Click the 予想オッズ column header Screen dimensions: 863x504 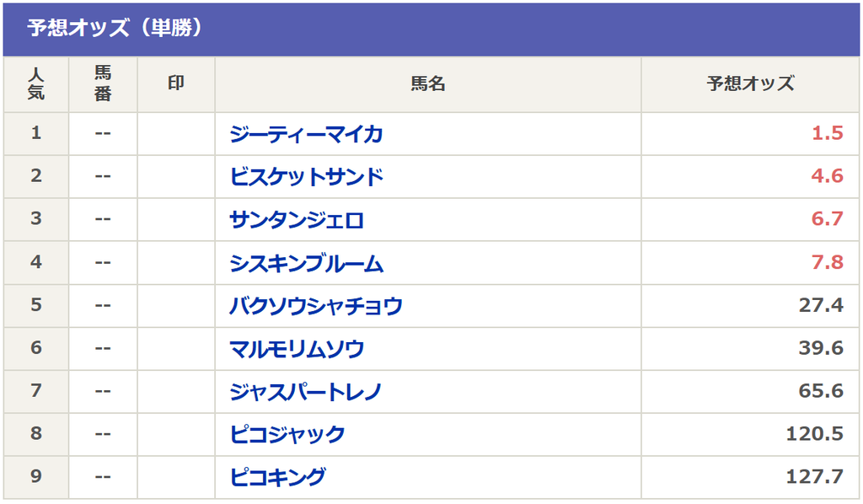pos(750,84)
